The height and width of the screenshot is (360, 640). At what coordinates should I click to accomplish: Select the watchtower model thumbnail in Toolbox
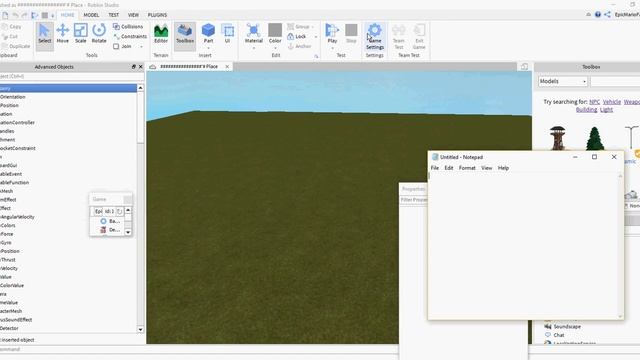coord(558,138)
